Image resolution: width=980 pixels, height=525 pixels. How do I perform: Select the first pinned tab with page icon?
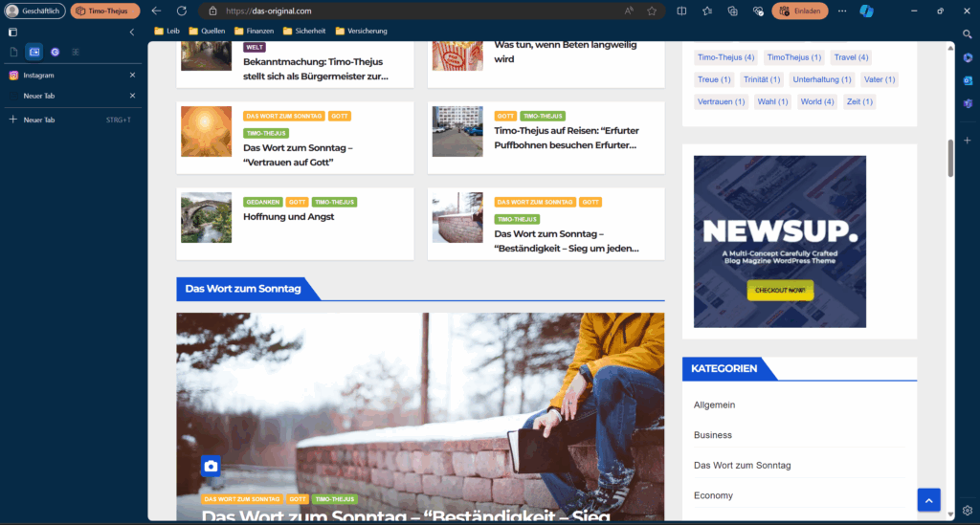[13, 52]
